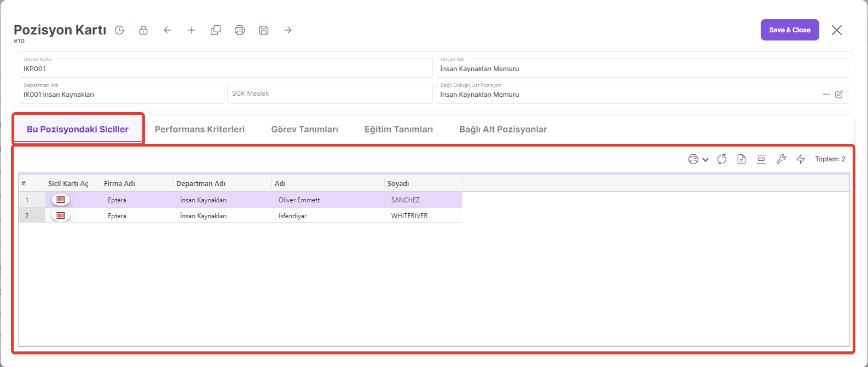This screenshot has width=868, height=367.
Task: Export the grid using the Excel file icon
Action: [742, 159]
